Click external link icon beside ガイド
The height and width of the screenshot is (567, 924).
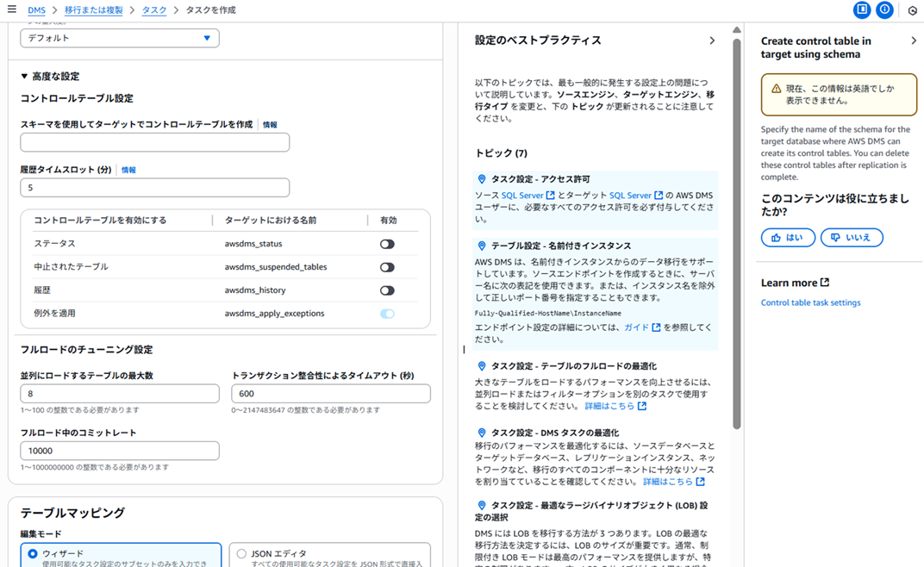coord(656,327)
